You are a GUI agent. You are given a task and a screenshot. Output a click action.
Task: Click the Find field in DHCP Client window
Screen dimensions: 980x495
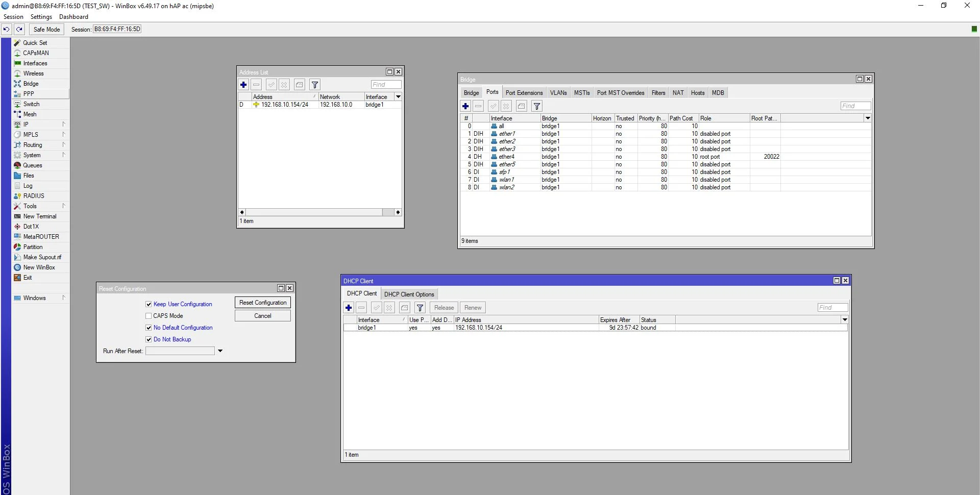pyautogui.click(x=832, y=308)
